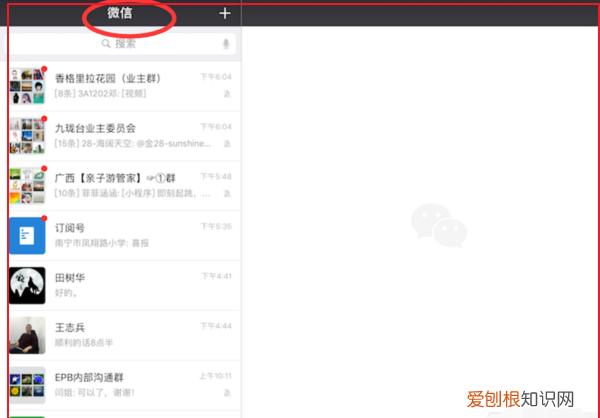Select preview text 顺利的话8点半
This screenshot has height=418, width=600.
pyautogui.click(x=84, y=343)
